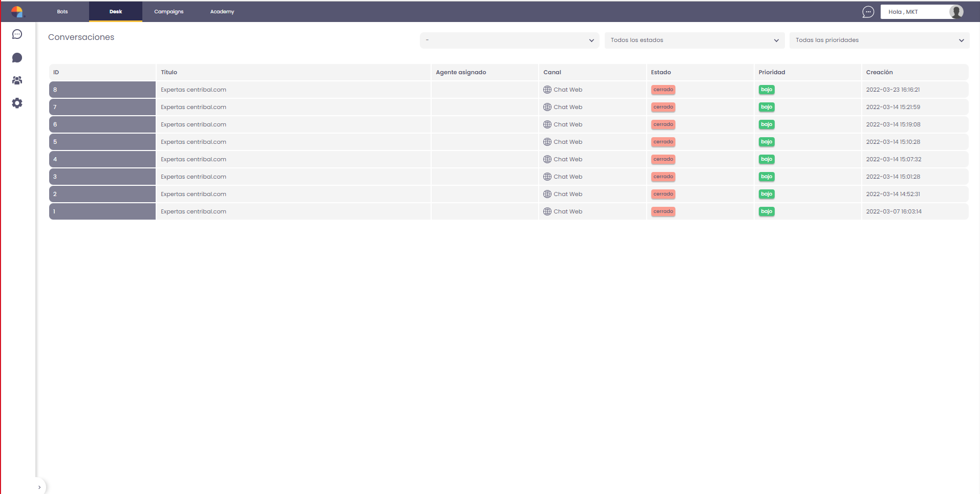Open the settings gear sidebar icon

coord(17,103)
